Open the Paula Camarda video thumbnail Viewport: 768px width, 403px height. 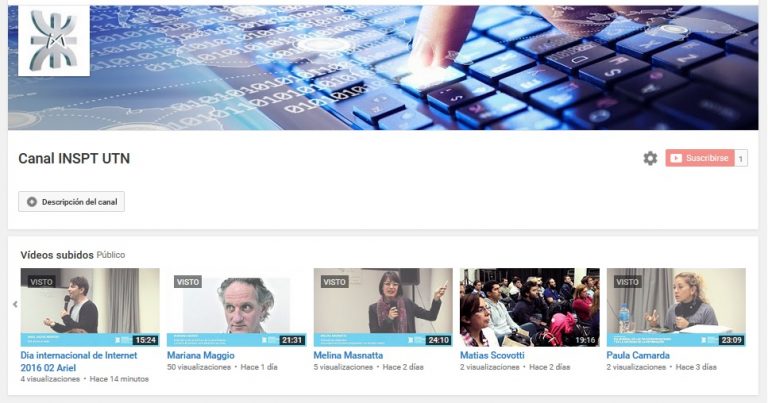coord(676,306)
